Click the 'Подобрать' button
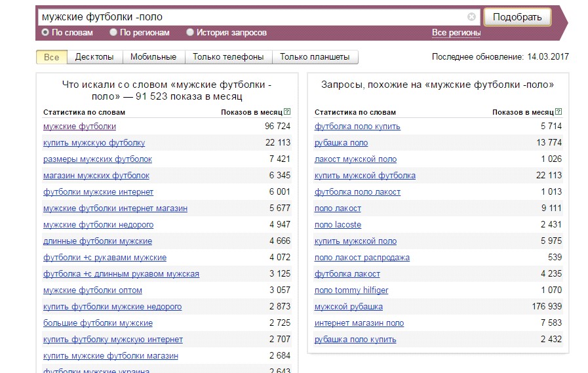 [x=517, y=17]
